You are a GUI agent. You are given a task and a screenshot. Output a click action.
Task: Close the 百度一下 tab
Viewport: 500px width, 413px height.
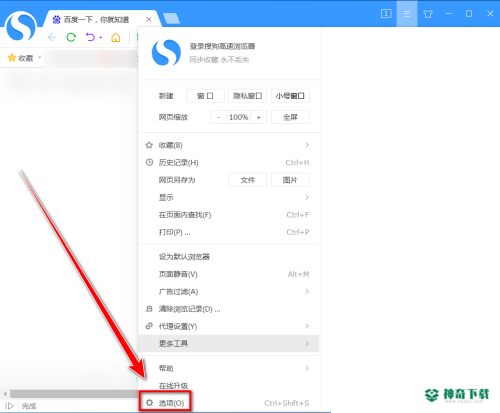(149, 20)
